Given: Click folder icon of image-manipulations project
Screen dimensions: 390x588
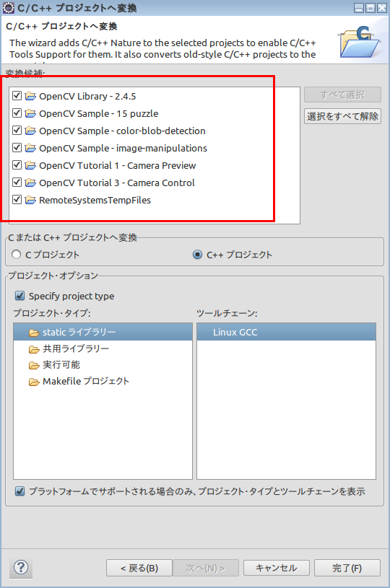Looking at the screenshot, I should pos(30,148).
